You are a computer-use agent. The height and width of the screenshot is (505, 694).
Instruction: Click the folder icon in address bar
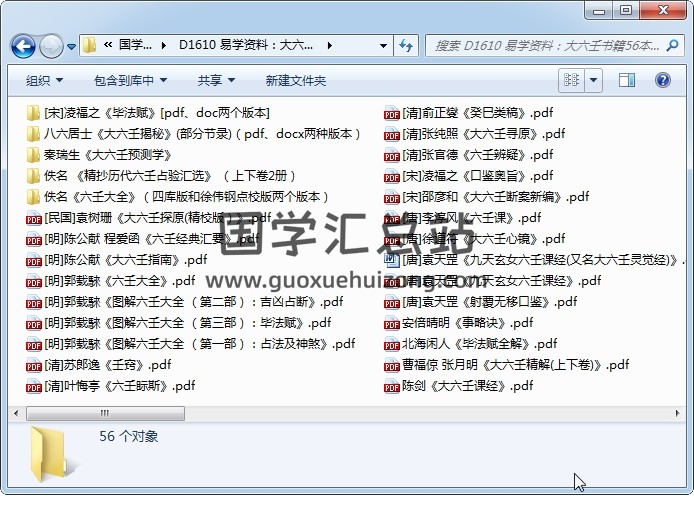click(89, 45)
